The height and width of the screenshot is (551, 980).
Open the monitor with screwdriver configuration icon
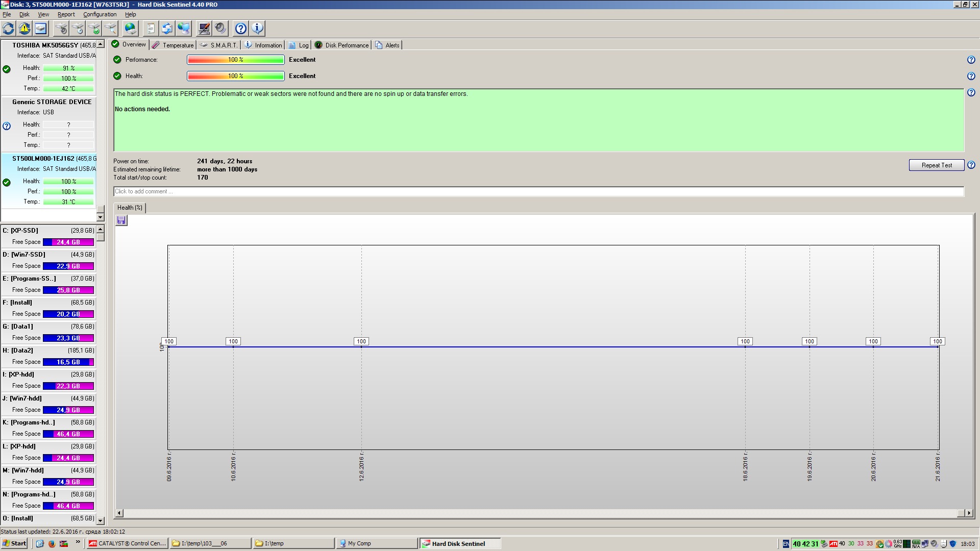pos(204,29)
